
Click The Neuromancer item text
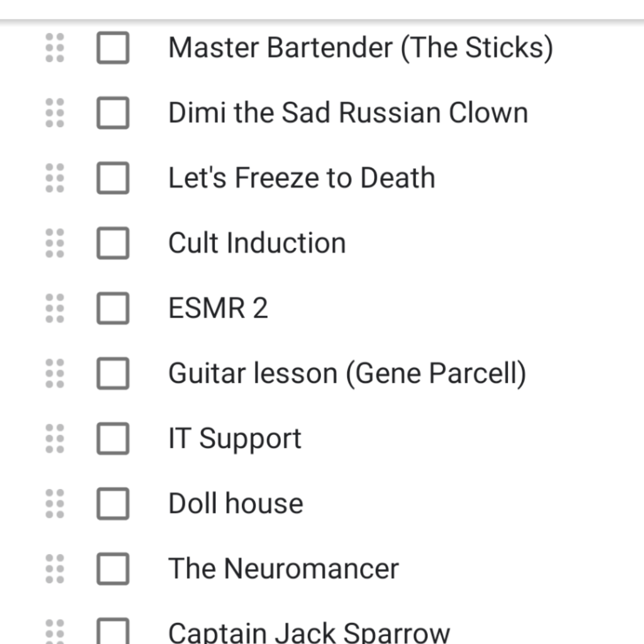(x=283, y=569)
